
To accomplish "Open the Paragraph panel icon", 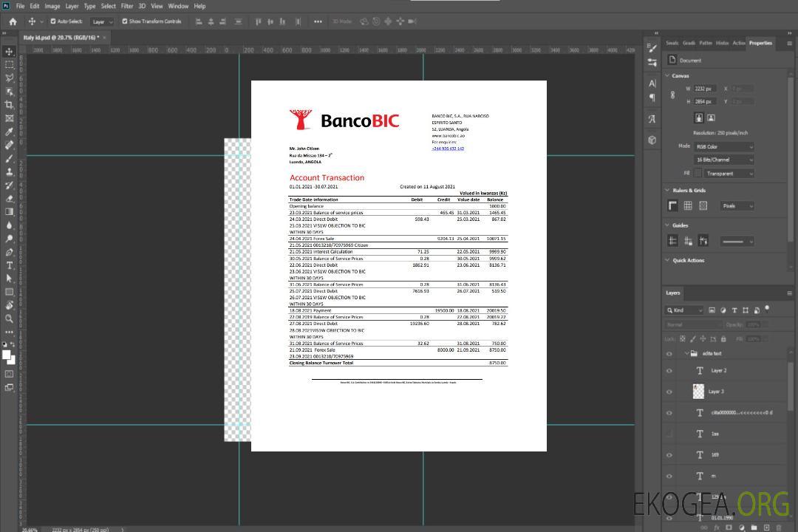I will coord(652,98).
